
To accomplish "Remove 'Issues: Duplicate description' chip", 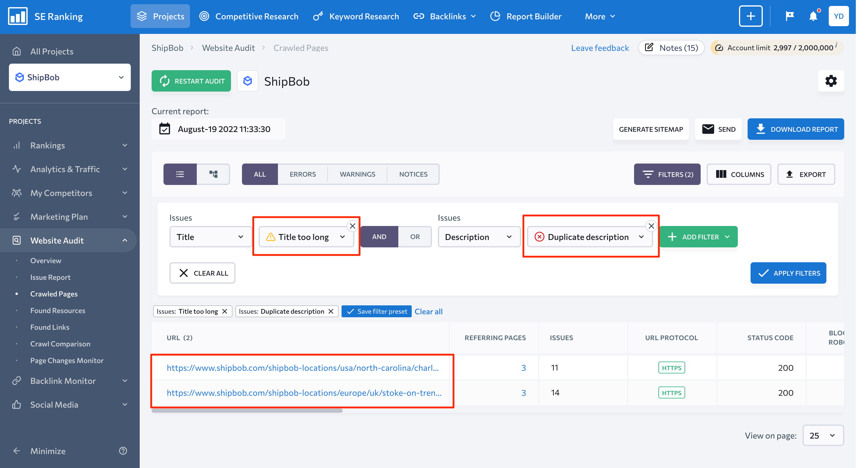I will click(331, 311).
